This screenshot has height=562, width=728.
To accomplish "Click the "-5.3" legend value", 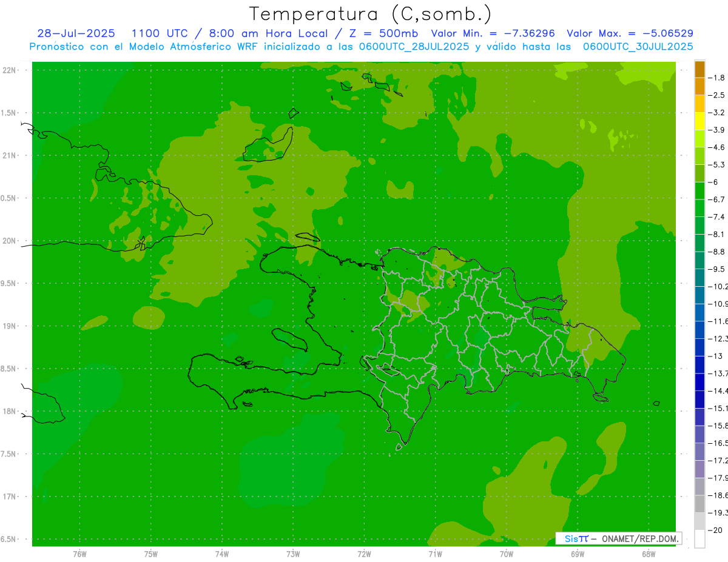I will (x=717, y=165).
